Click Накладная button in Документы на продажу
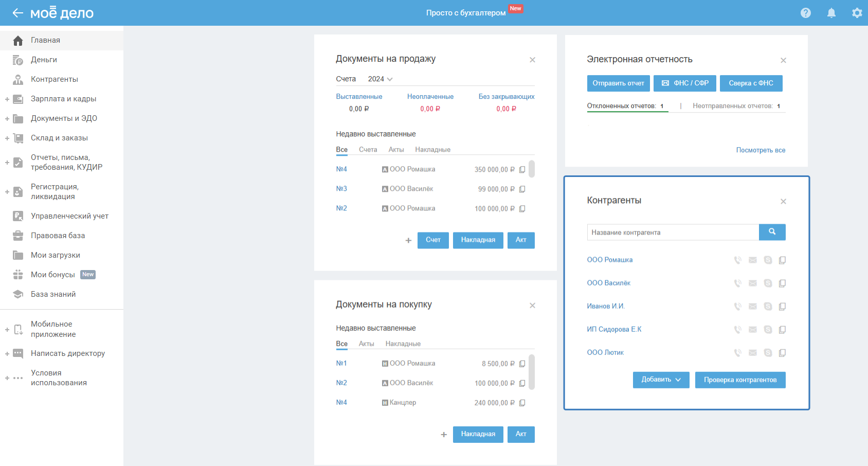 click(478, 240)
